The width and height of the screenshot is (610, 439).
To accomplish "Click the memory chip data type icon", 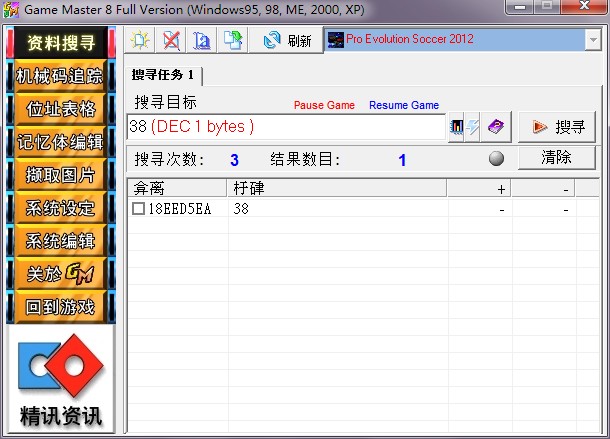I will coord(456,127).
